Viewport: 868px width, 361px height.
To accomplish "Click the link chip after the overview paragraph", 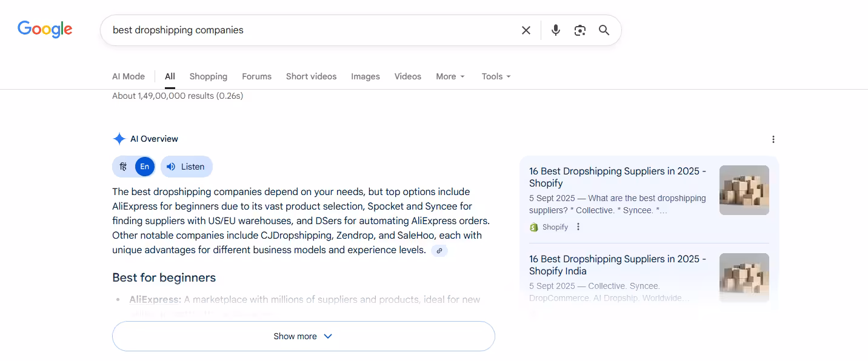I will 439,250.
